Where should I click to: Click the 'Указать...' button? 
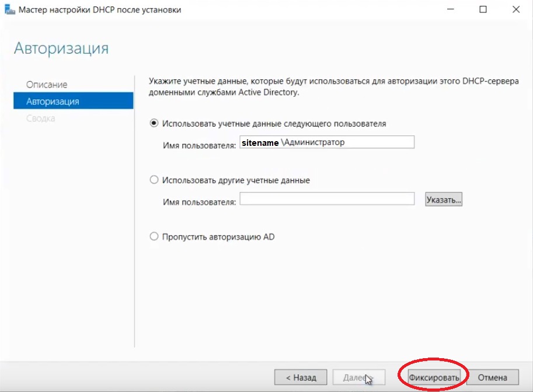click(444, 199)
